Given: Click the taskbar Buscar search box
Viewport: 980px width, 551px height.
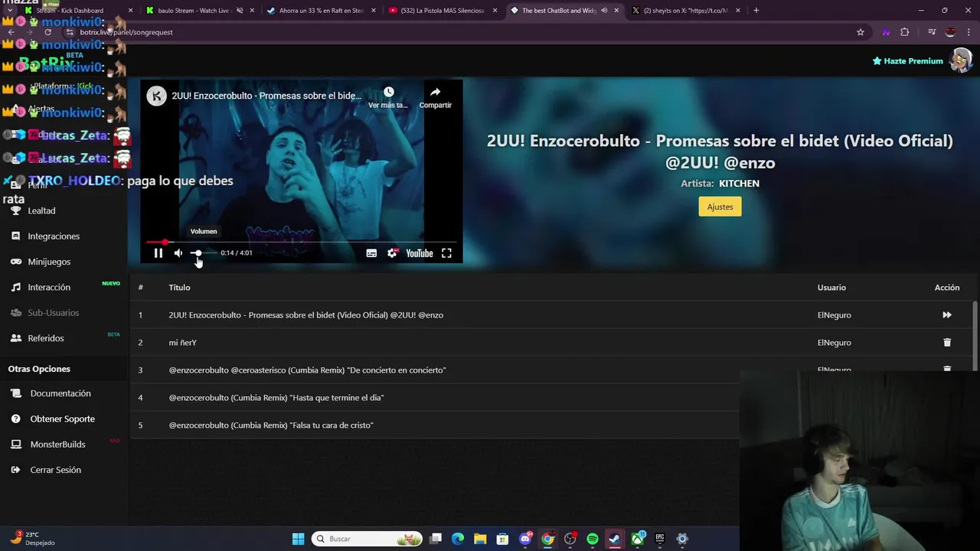Looking at the screenshot, I should pos(367,539).
